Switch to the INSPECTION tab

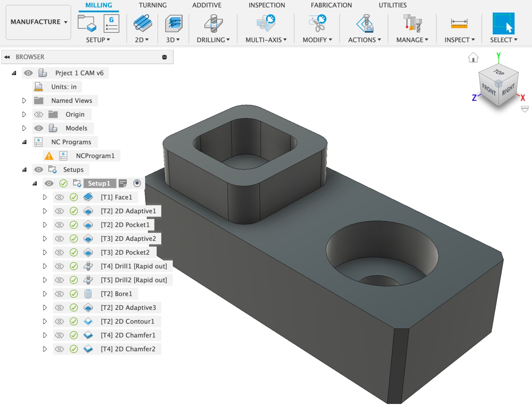pos(267,5)
